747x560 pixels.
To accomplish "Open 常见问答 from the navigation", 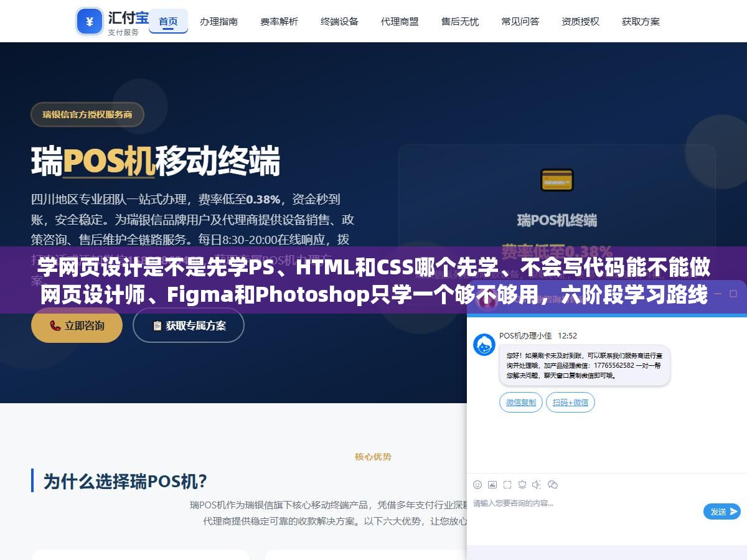I will [x=520, y=21].
